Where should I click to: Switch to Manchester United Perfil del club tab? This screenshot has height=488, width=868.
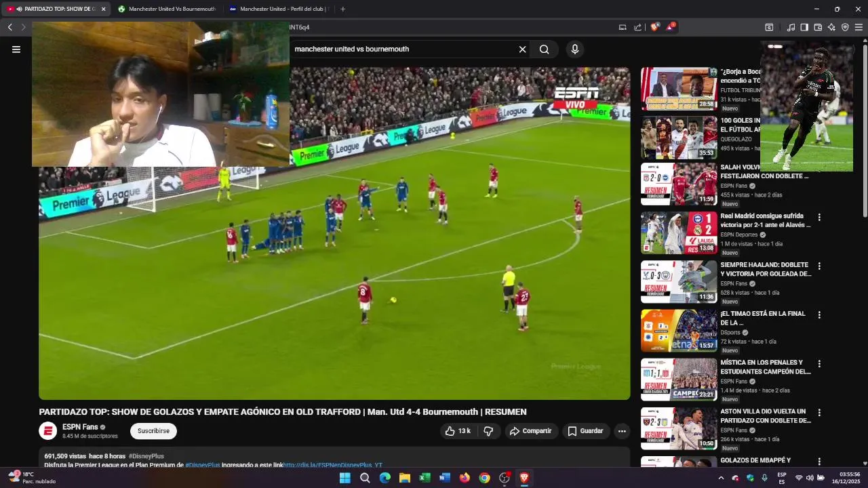point(279,9)
